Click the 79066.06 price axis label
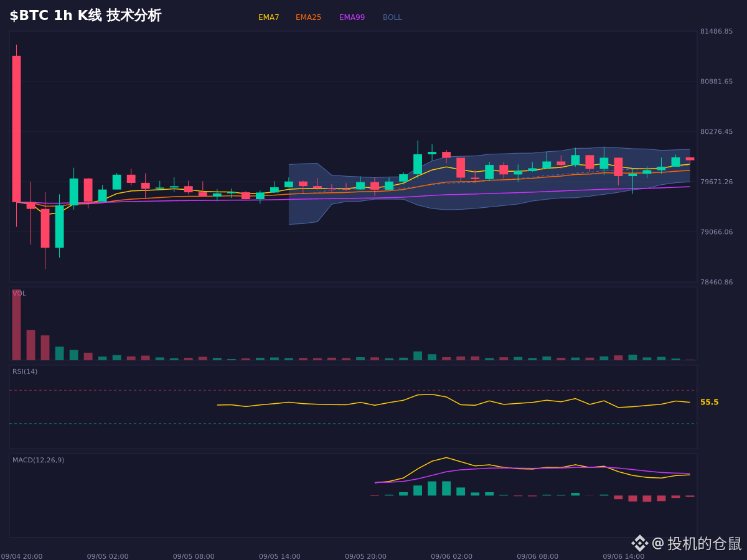Screen dimensions: 747x560 tap(716, 232)
